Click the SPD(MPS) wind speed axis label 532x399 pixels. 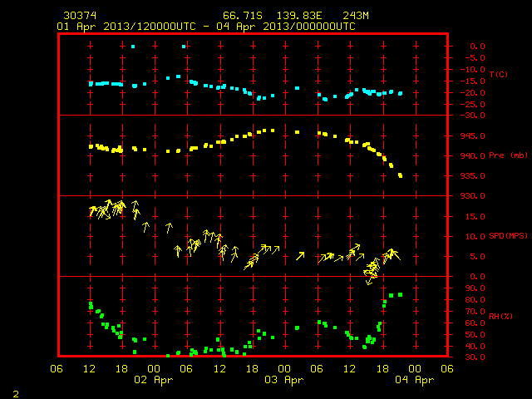click(x=508, y=235)
